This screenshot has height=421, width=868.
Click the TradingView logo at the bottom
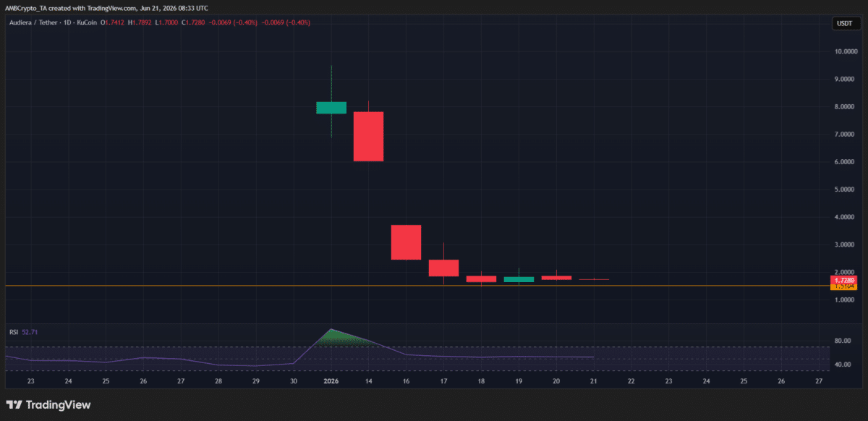click(x=48, y=405)
